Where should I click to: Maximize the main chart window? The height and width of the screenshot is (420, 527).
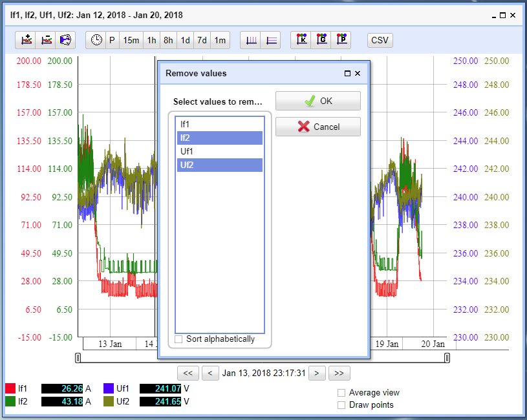pyautogui.click(x=503, y=15)
